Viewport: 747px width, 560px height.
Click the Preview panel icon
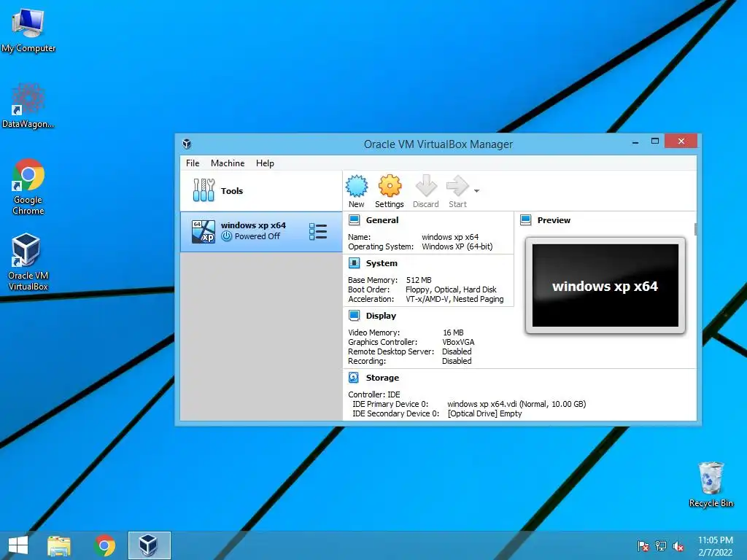pyautogui.click(x=525, y=220)
